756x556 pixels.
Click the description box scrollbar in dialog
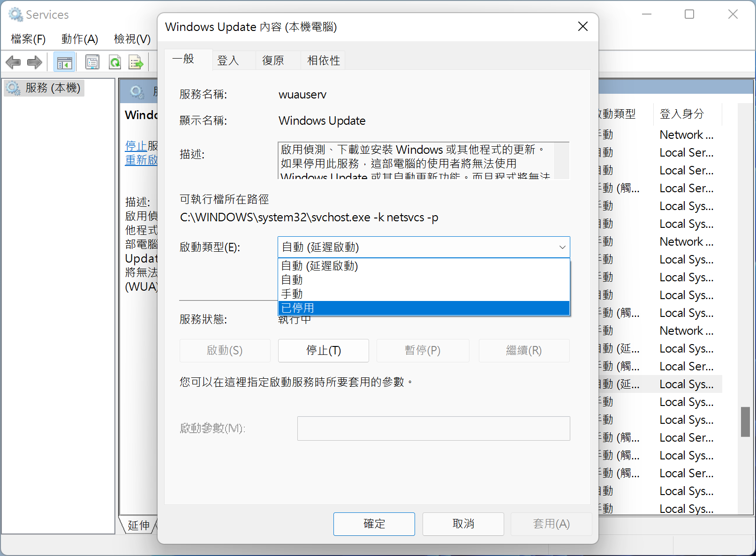pos(562,160)
